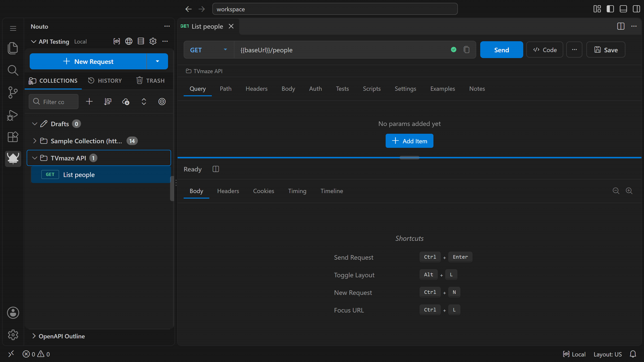This screenshot has width=644, height=362.
Task: Open the Accounts icon
Action: 13,313
